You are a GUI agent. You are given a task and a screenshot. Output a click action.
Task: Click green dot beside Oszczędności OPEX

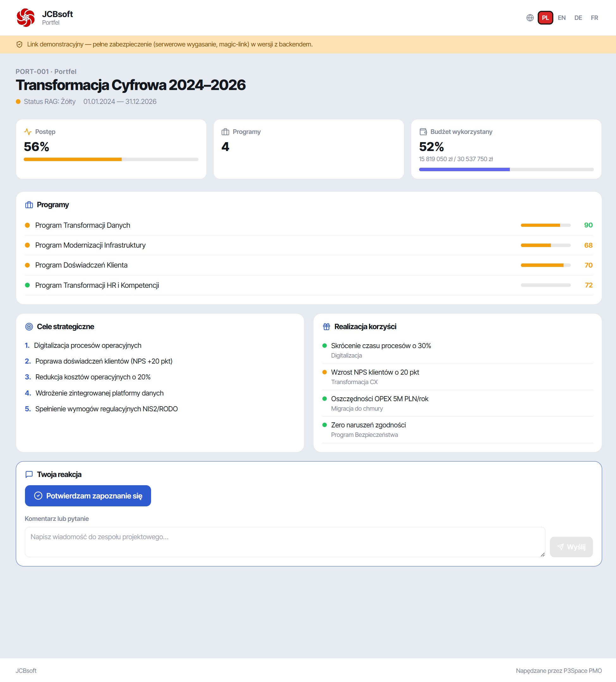tap(325, 398)
